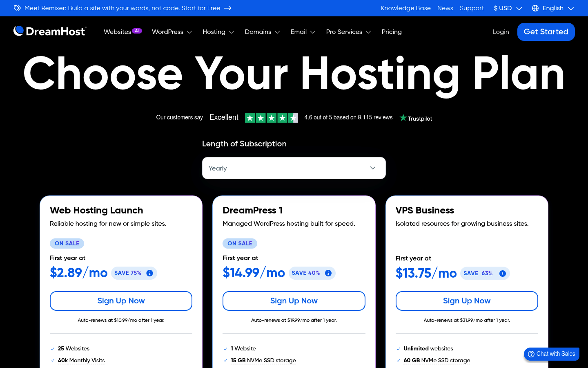The image size is (588, 368).
Task: Open the Support link
Action: [472, 8]
